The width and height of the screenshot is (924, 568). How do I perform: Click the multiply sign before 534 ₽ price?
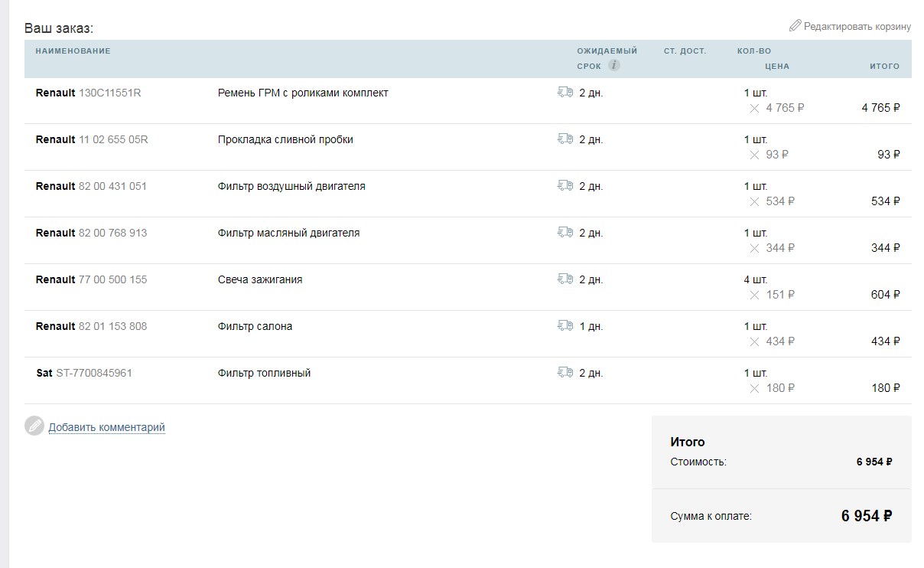pos(755,202)
